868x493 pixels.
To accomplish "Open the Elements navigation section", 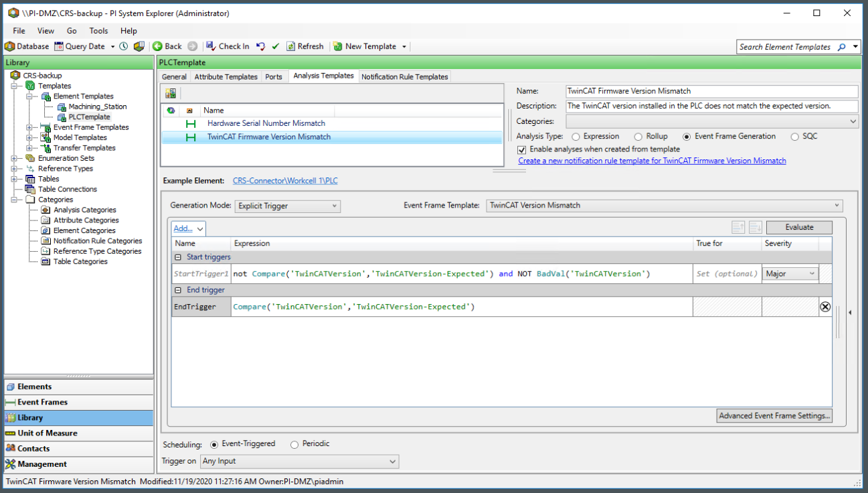I will coord(79,386).
